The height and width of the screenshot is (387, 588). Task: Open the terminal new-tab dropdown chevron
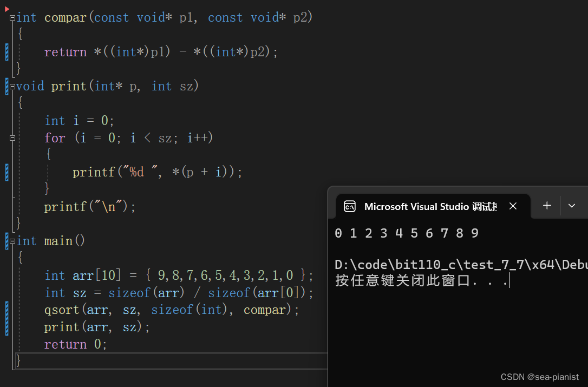(x=572, y=206)
